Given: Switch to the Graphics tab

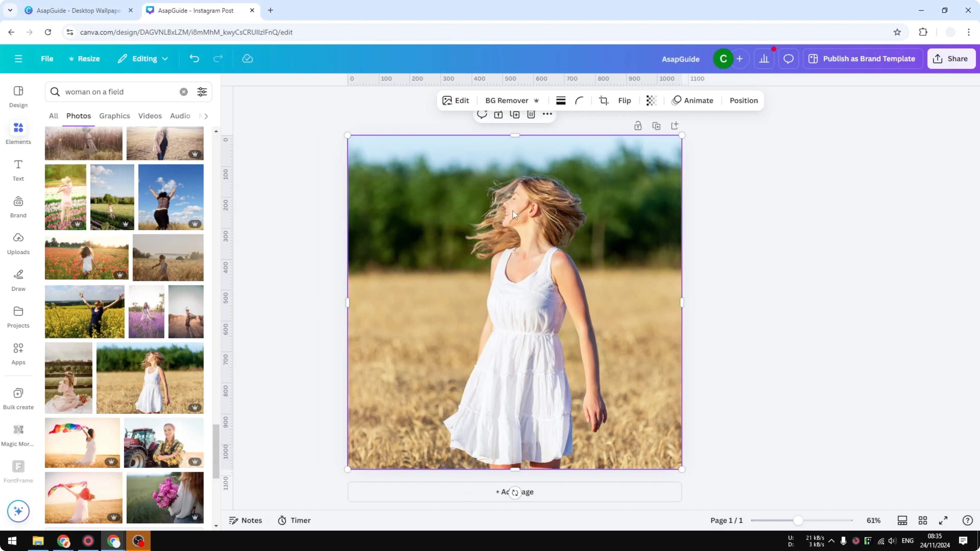Looking at the screenshot, I should (114, 116).
